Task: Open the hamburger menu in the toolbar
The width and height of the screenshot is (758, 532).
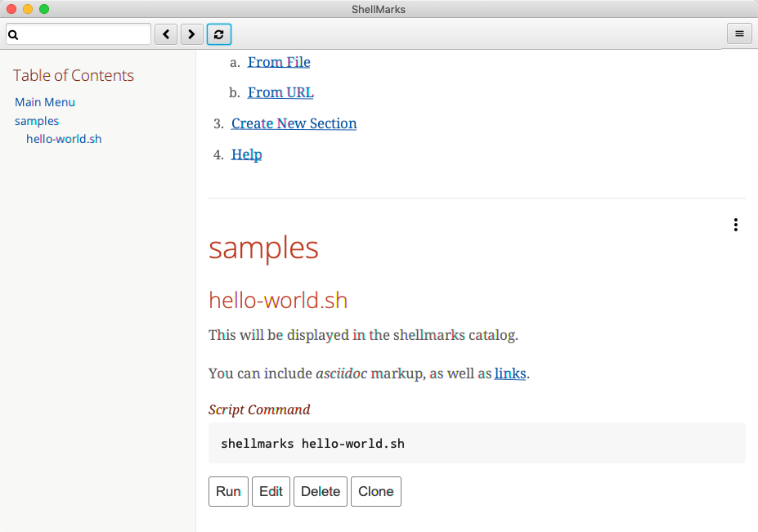Action: coord(738,34)
